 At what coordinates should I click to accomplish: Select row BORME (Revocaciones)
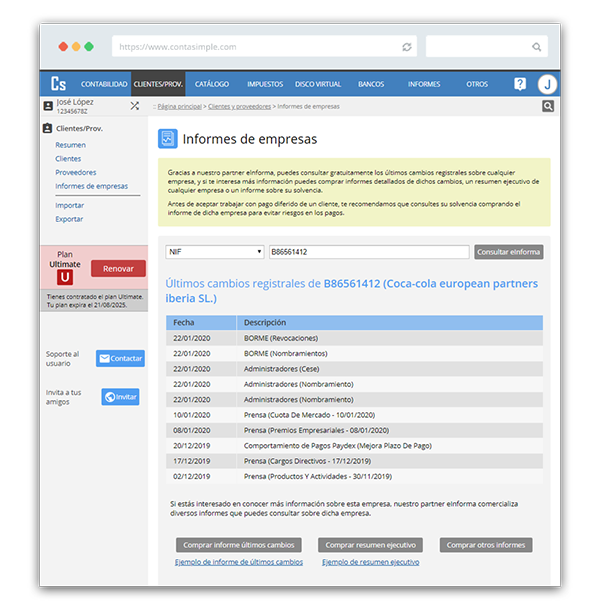tap(355, 338)
